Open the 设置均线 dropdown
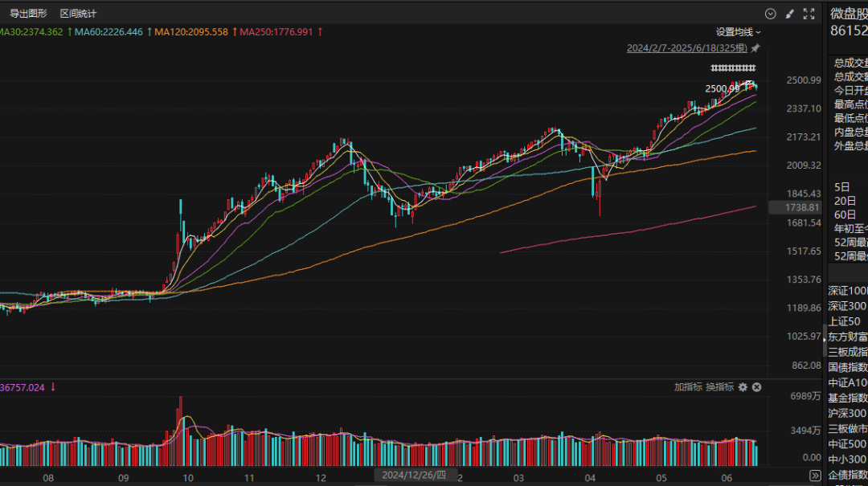The height and width of the screenshot is (486, 868). (738, 32)
